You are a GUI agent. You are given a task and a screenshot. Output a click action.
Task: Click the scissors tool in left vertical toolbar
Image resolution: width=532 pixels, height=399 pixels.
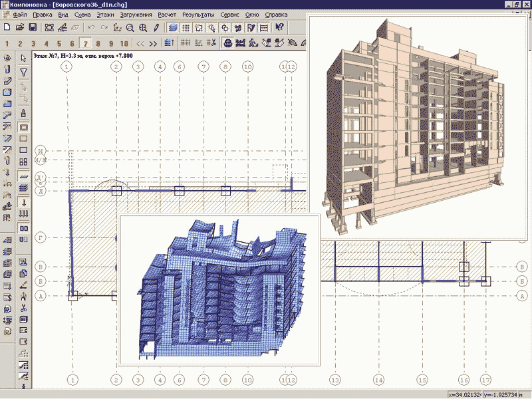pos(24,308)
